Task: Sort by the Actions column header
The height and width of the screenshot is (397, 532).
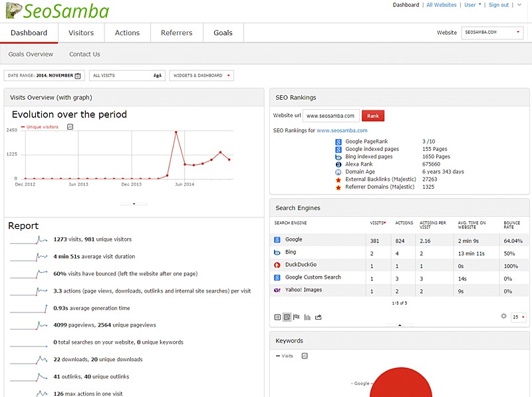Action: point(404,223)
